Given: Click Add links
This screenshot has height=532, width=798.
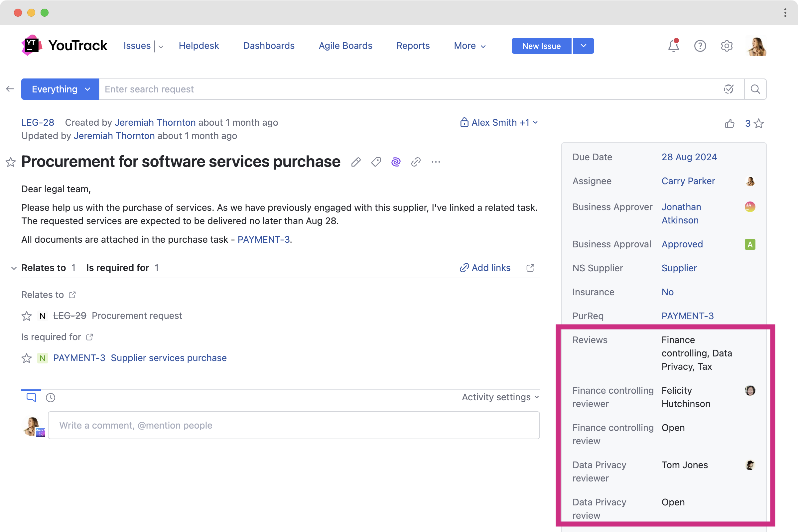Looking at the screenshot, I should [x=485, y=268].
